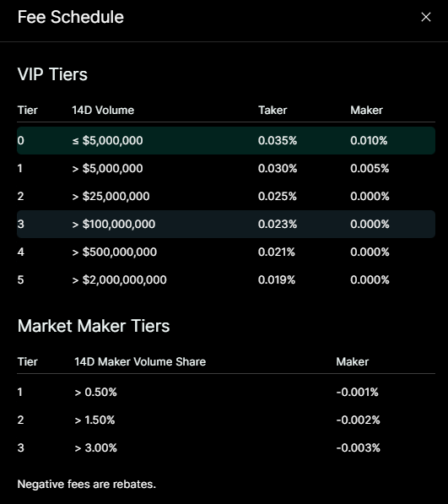
Task: Click the 14D Volume column header
Action: click(x=103, y=111)
